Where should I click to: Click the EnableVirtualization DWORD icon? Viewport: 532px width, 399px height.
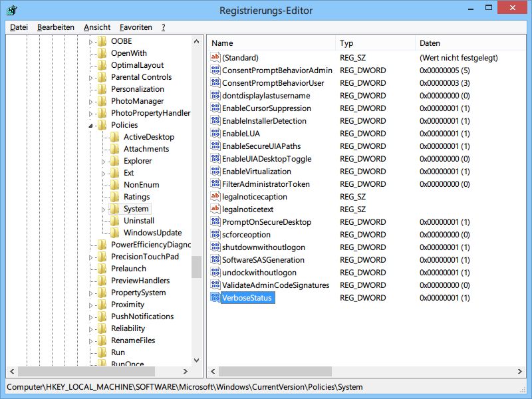[215, 171]
